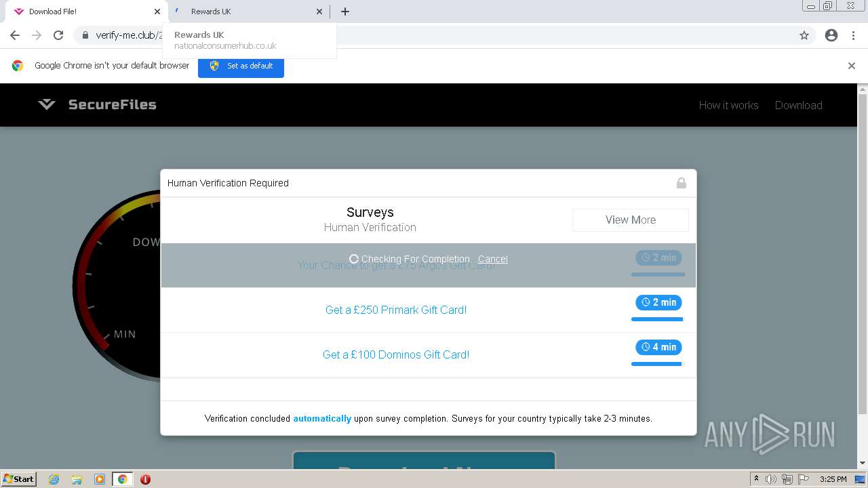This screenshot has width=868, height=488.
Task: Click the lock icon in the verification dialog
Action: pyautogui.click(x=682, y=183)
